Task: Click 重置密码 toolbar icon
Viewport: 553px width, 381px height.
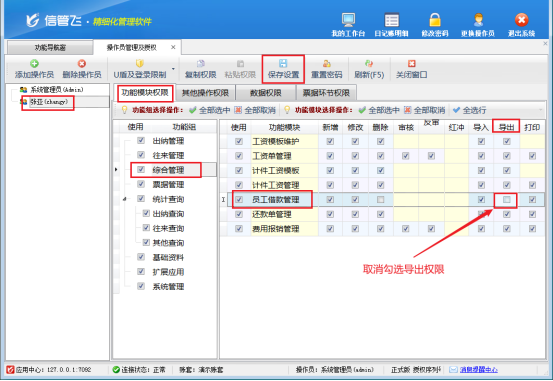Action: [327, 64]
